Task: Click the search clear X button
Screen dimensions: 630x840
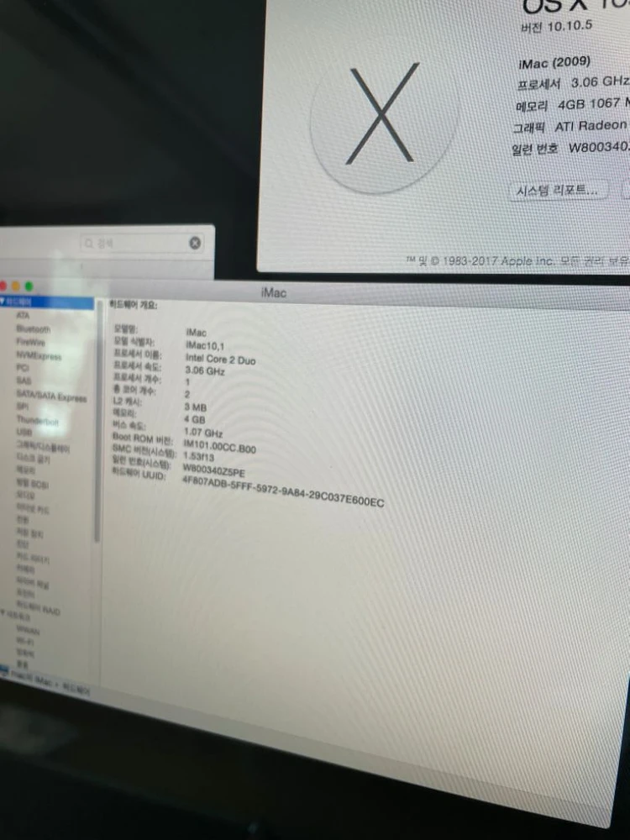Action: pyautogui.click(x=195, y=244)
